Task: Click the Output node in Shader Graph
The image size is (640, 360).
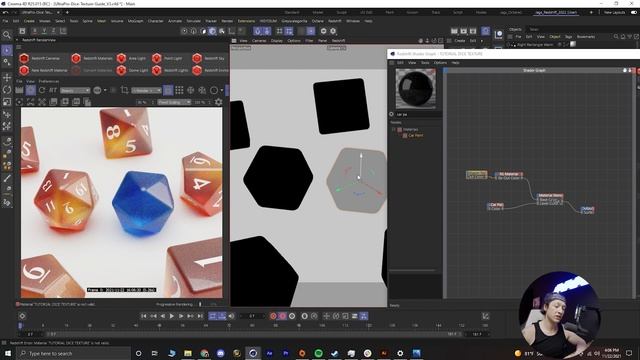Action: tap(587, 210)
